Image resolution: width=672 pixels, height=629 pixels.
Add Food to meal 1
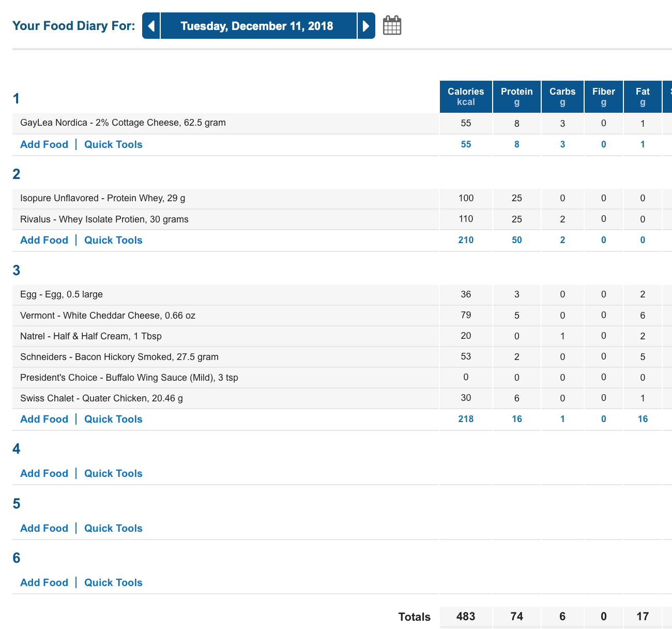point(44,144)
